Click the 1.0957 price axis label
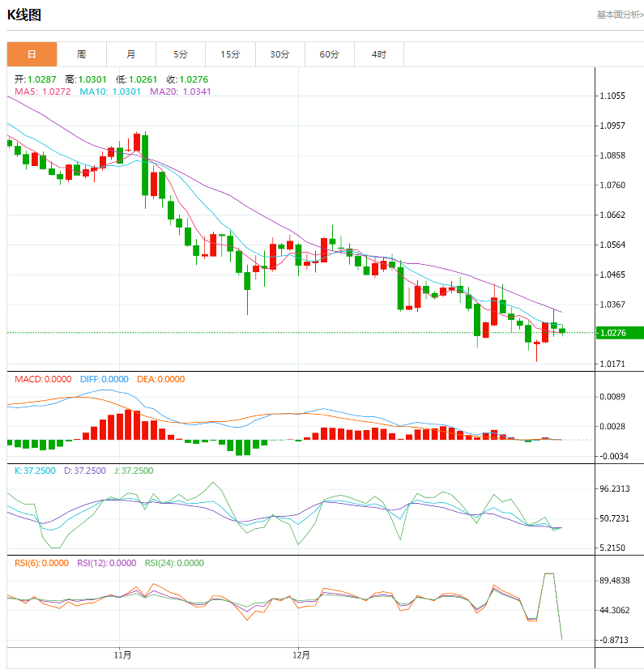The width and height of the screenshot is (644, 669). 612,126
